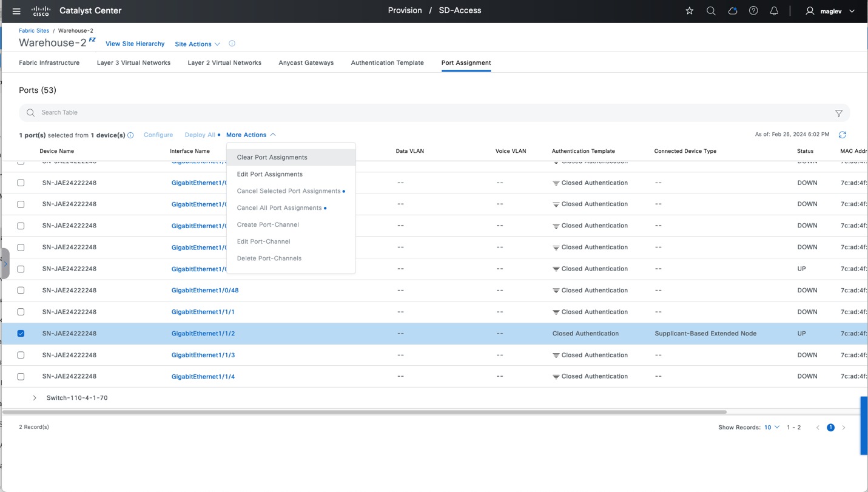
Task: Open the notifications bell
Action: coord(774,11)
